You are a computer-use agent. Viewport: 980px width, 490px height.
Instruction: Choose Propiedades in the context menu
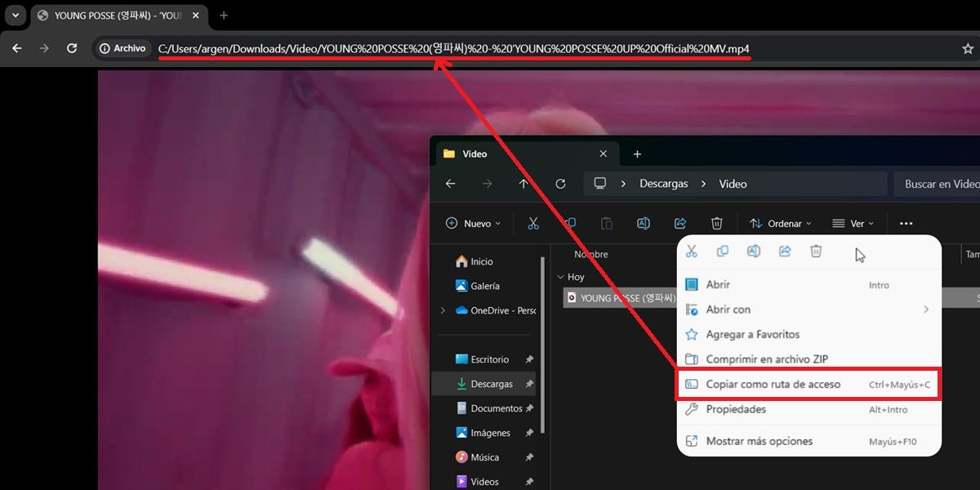(809, 409)
